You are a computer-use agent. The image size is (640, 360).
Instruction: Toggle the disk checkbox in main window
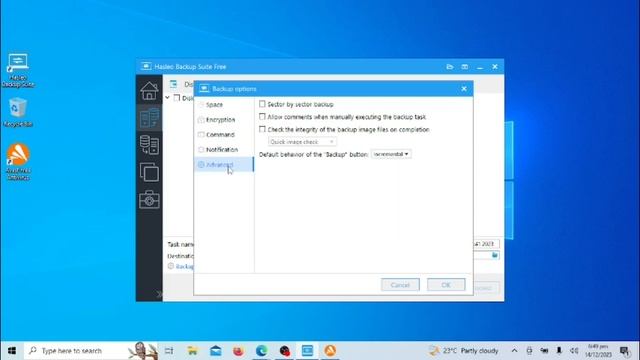(177, 98)
